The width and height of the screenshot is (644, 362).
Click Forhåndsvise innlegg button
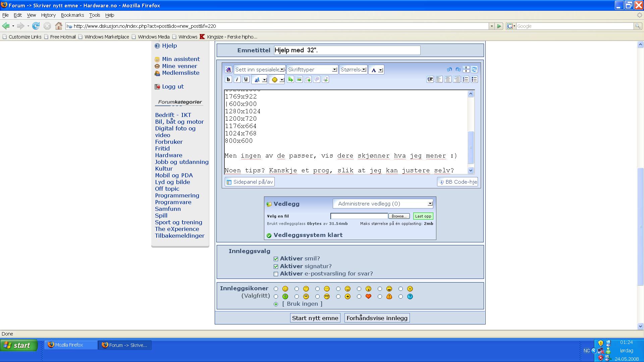[x=377, y=318]
